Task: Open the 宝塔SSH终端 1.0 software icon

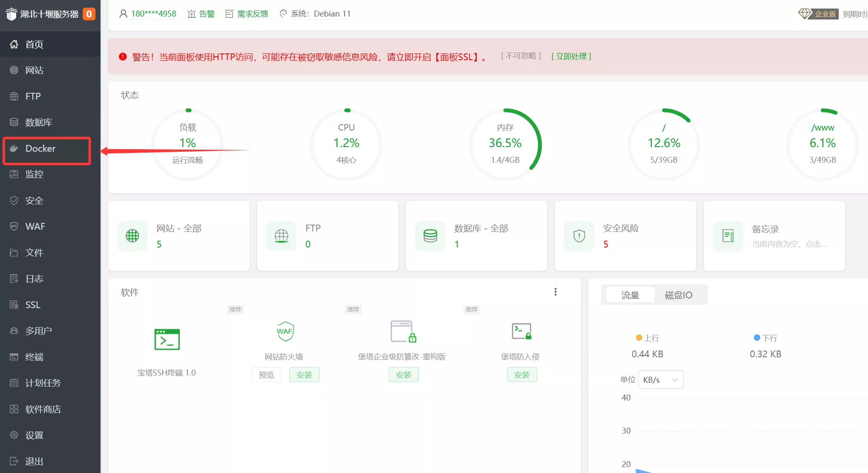Action: 167,339
